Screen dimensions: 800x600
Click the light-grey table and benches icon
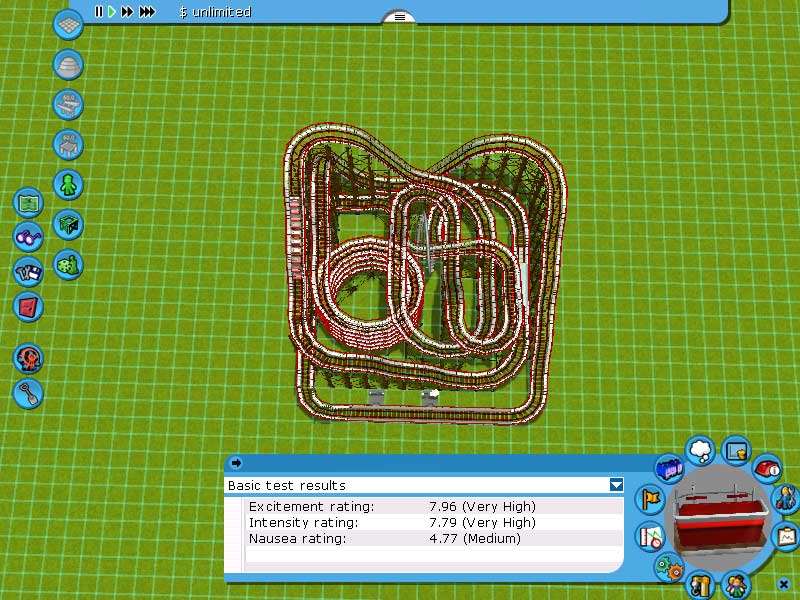point(68,105)
